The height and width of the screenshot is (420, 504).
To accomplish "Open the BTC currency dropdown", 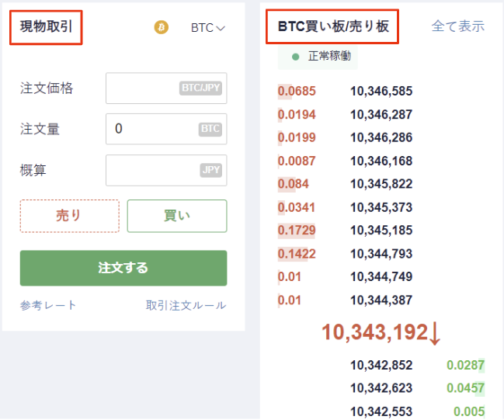I will click(x=208, y=28).
